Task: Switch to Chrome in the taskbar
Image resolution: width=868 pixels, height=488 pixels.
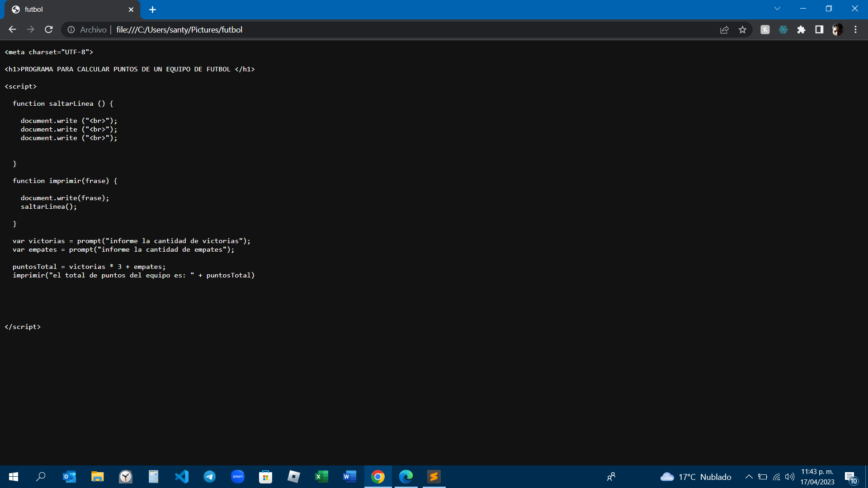Action: click(378, 477)
